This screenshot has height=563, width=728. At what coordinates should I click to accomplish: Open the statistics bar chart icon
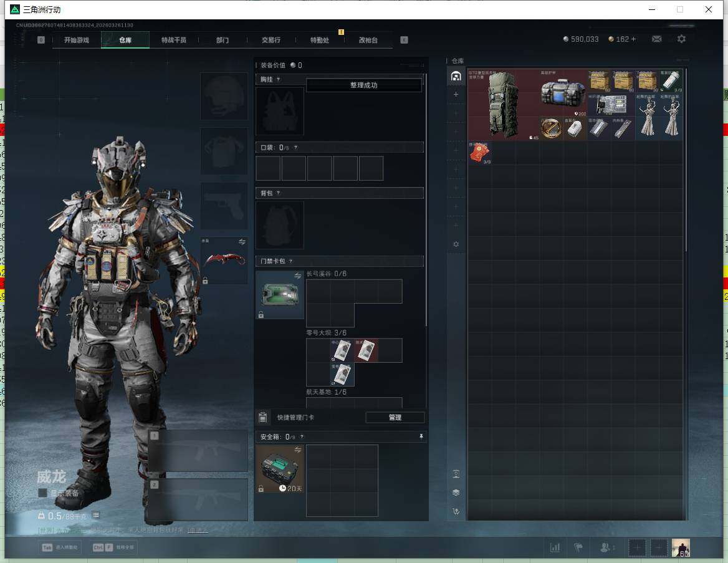point(555,547)
